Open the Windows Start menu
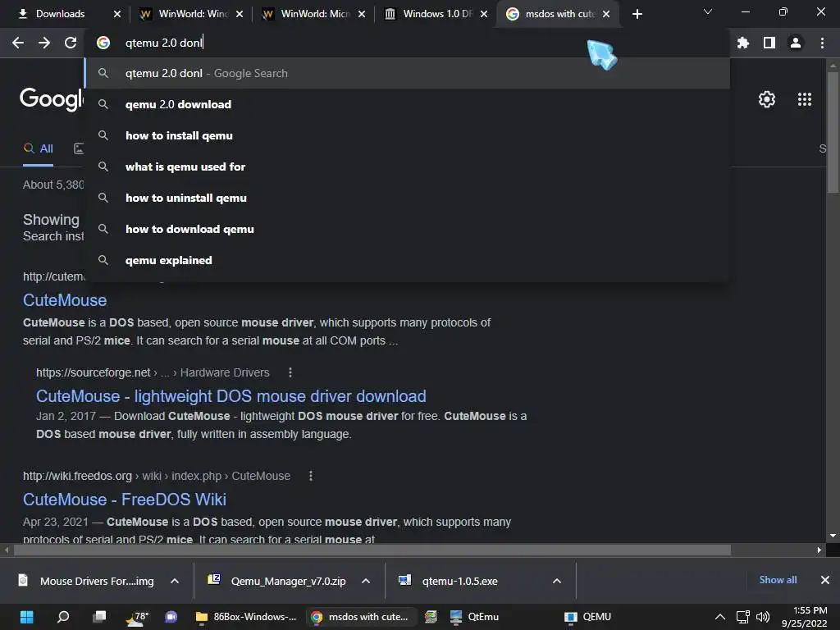Screen dimensions: 840x630 27,617
